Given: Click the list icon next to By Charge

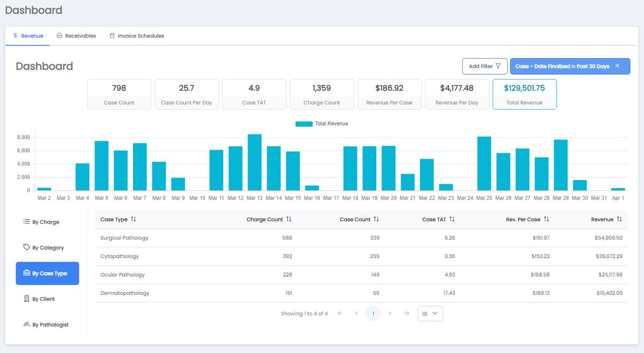Looking at the screenshot, I should [x=26, y=222].
